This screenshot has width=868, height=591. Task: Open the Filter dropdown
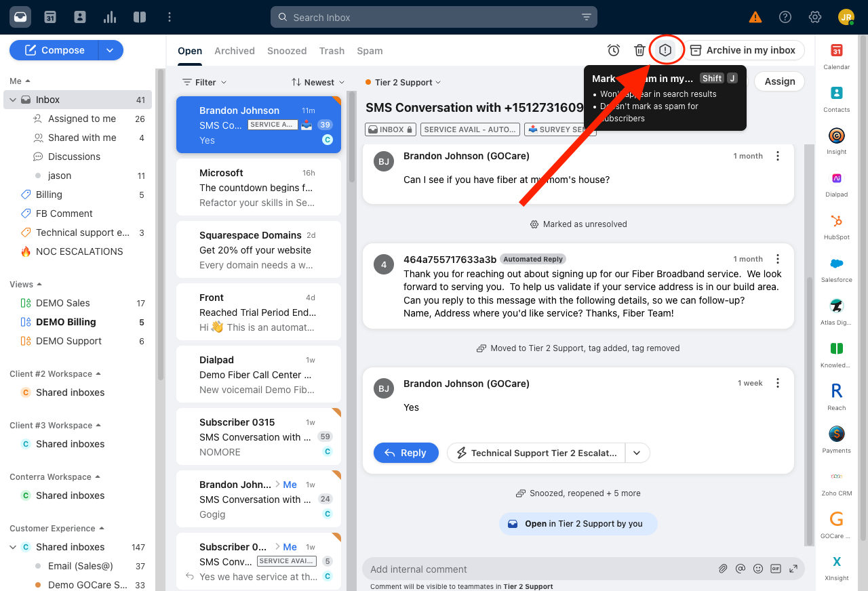205,82
